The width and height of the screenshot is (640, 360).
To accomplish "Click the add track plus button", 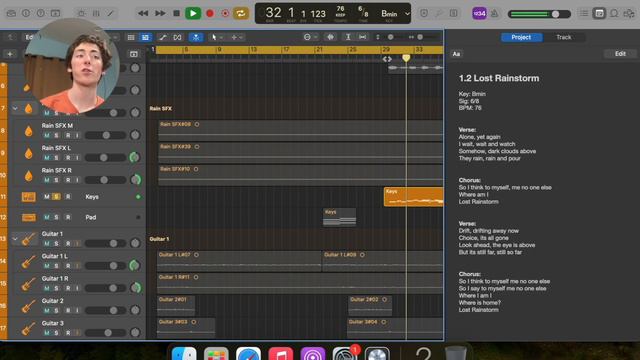I will [10, 54].
